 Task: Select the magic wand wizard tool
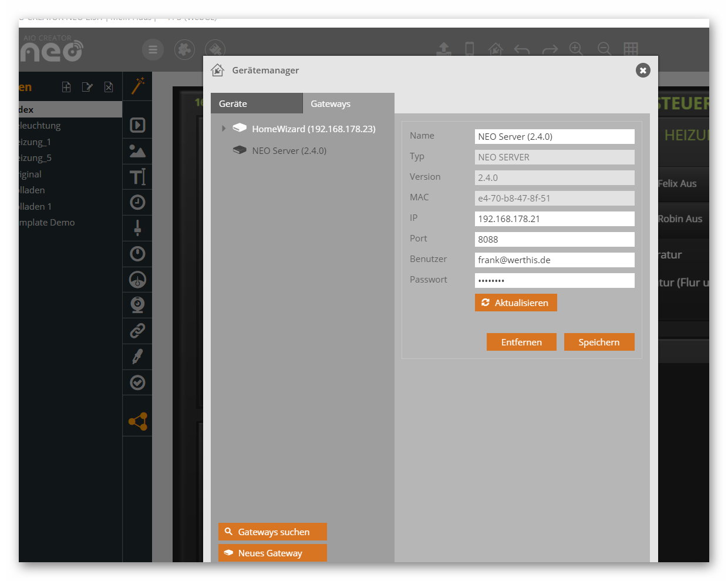[137, 86]
